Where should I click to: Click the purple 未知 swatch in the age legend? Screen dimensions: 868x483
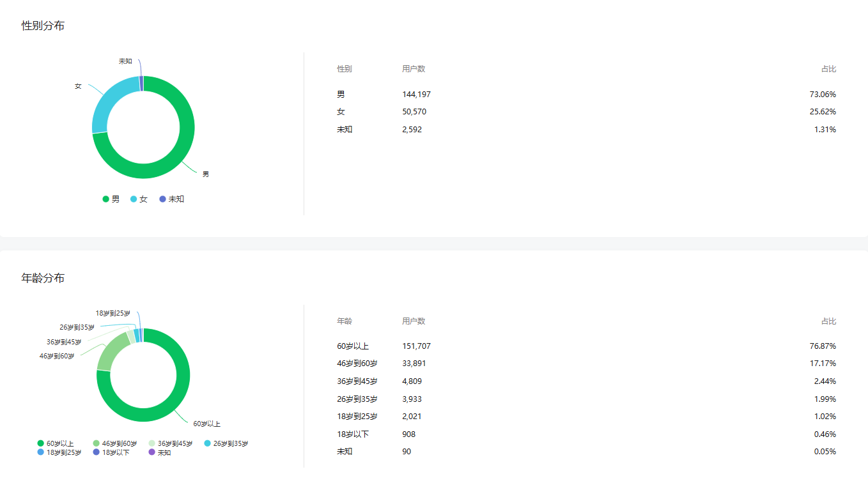(x=151, y=452)
